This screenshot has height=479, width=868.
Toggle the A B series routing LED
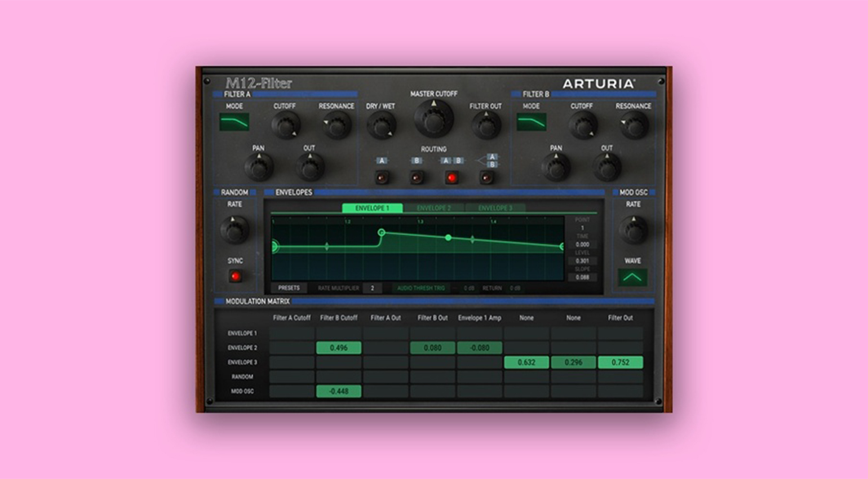point(451,178)
